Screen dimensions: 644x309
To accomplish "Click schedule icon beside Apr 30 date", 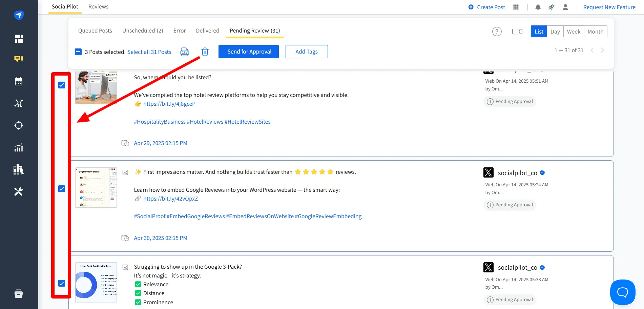I will tap(125, 238).
